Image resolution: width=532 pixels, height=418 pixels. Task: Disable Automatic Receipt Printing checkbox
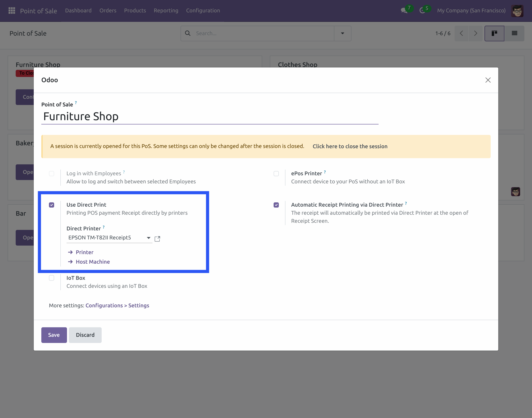[276, 205]
